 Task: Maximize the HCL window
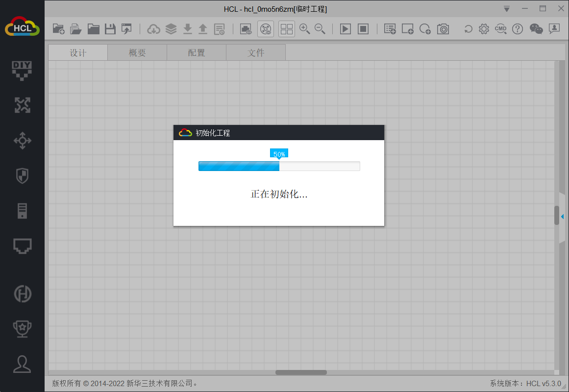(x=543, y=9)
